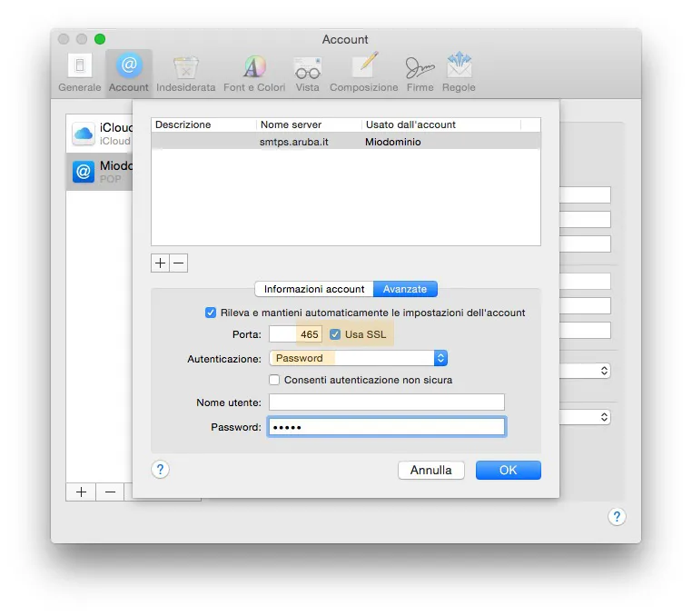
Task: Add a new SMTP server with plus
Action: click(160, 263)
